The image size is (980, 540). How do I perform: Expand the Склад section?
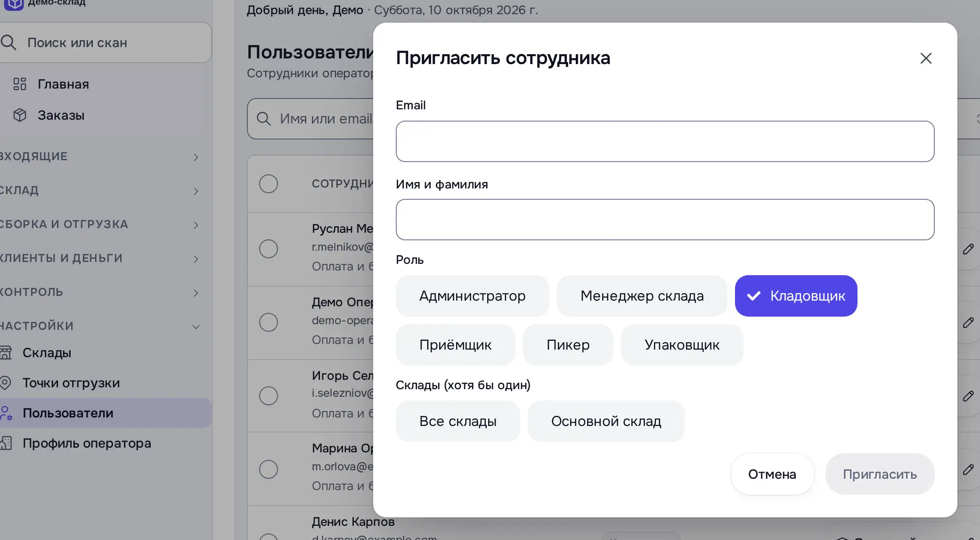pos(100,190)
